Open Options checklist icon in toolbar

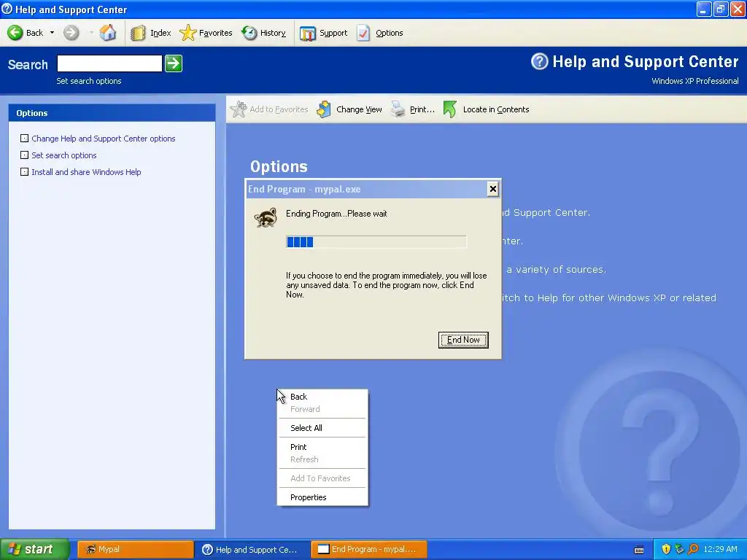pos(363,33)
